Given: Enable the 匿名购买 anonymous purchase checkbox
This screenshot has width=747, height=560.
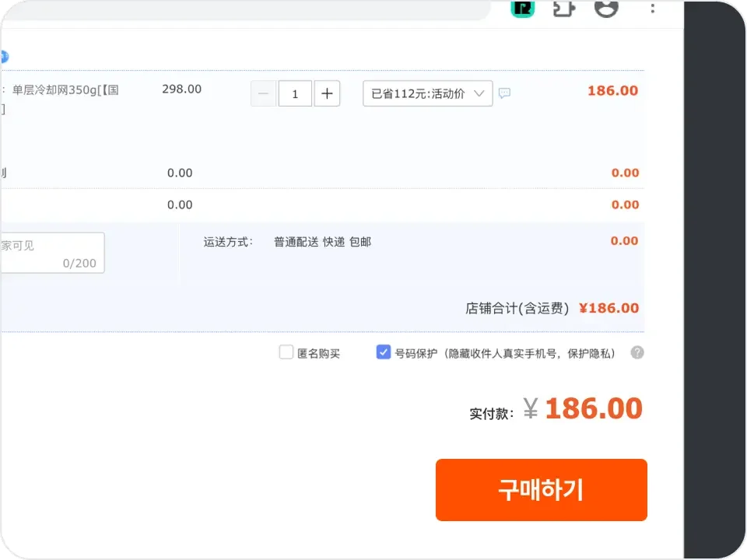Looking at the screenshot, I should [286, 352].
